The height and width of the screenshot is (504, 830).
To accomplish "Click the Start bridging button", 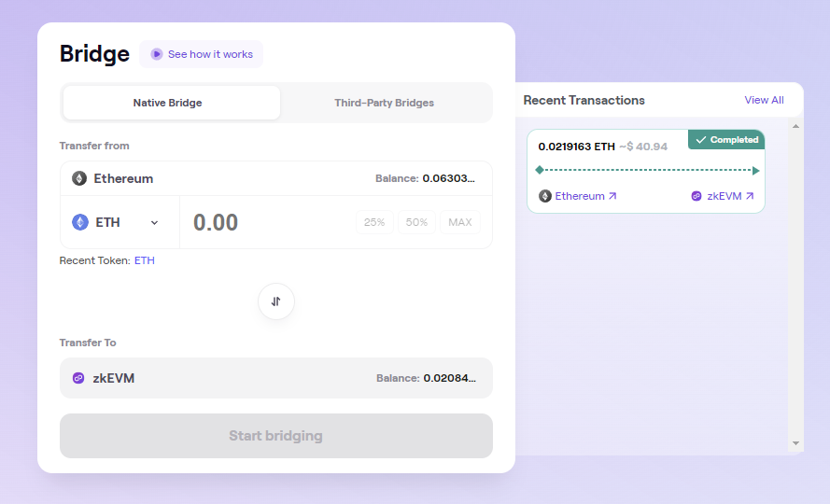I will point(275,436).
